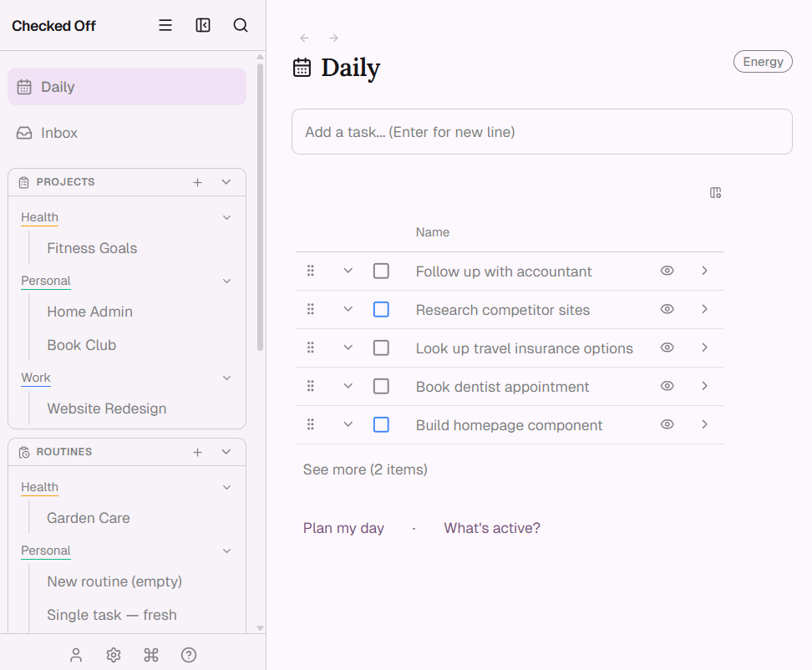
Task: Click Plan my day
Action: click(343, 528)
